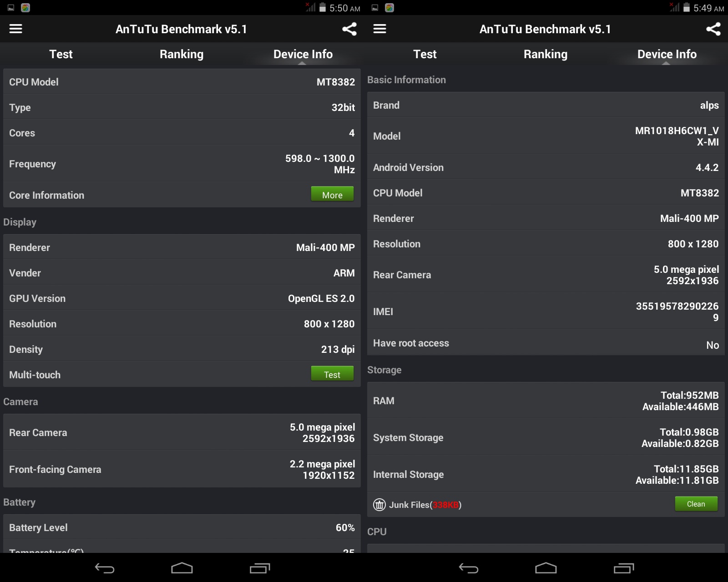The height and width of the screenshot is (582, 728).
Task: Tap GPU Version OpenGL ES 2.0 row
Action: point(182,298)
